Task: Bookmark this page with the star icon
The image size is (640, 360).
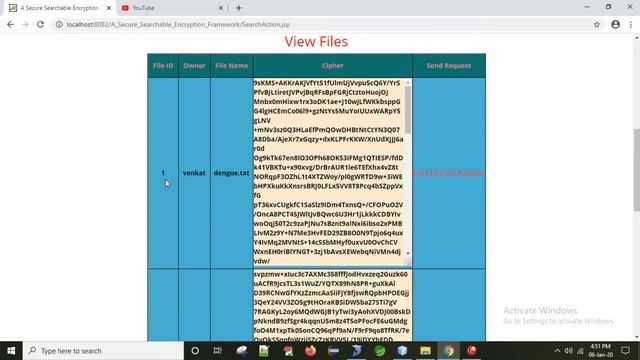Action: (597, 24)
